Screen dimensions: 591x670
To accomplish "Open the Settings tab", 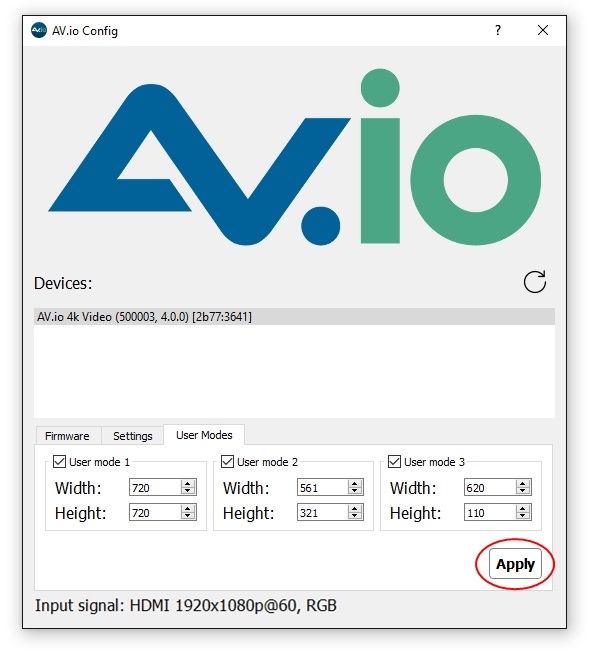I will (x=132, y=436).
